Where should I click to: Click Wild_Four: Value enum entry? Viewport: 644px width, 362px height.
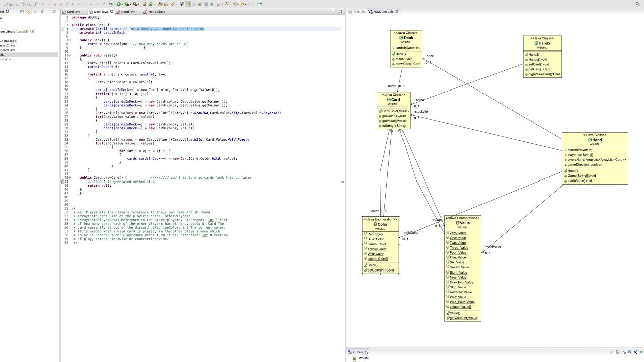click(462, 302)
